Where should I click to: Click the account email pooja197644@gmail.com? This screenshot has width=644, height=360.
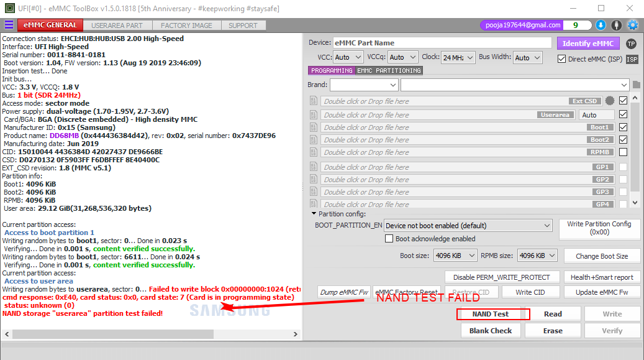(523, 25)
